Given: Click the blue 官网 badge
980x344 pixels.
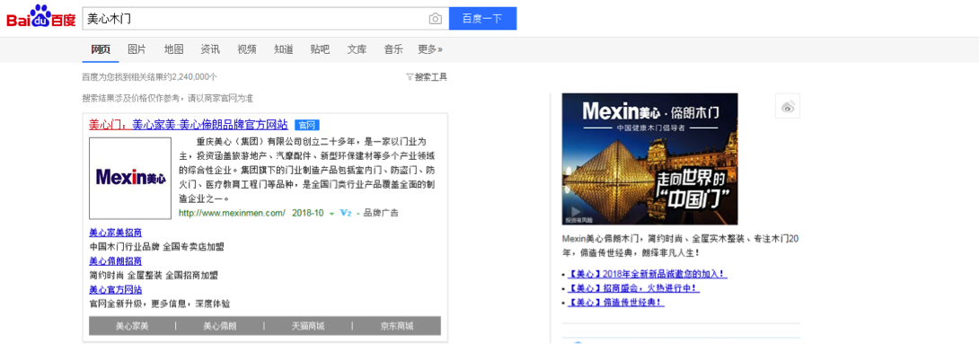Looking at the screenshot, I should point(307,125).
